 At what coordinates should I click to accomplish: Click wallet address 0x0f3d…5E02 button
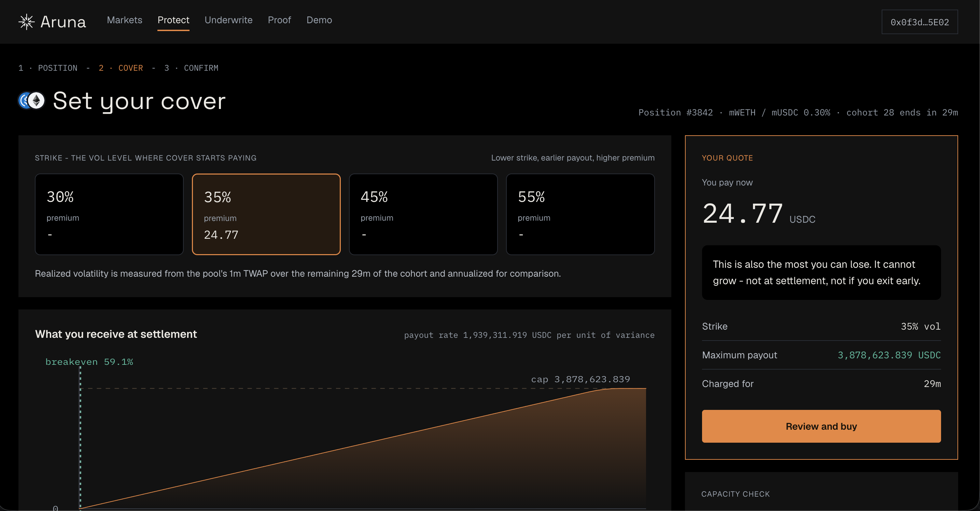920,22
